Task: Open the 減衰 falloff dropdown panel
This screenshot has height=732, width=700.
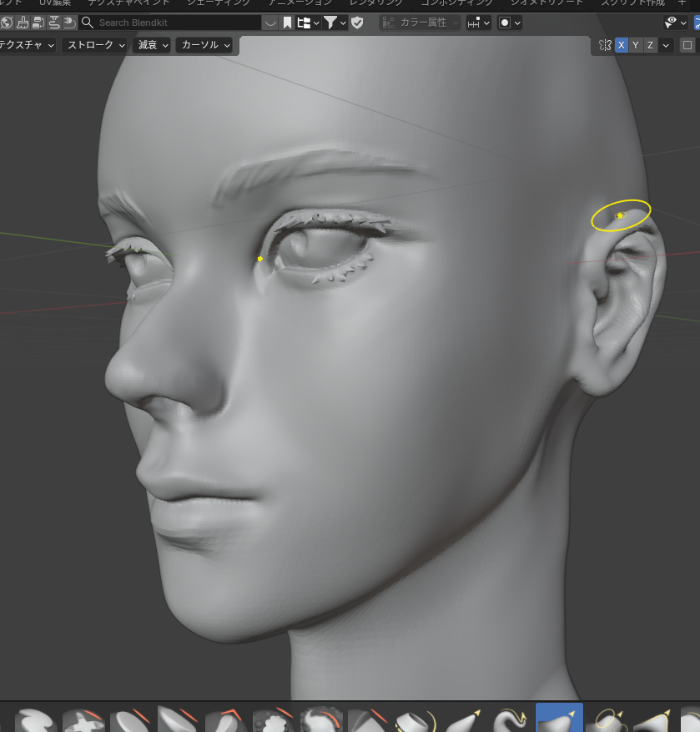Action: (152, 45)
